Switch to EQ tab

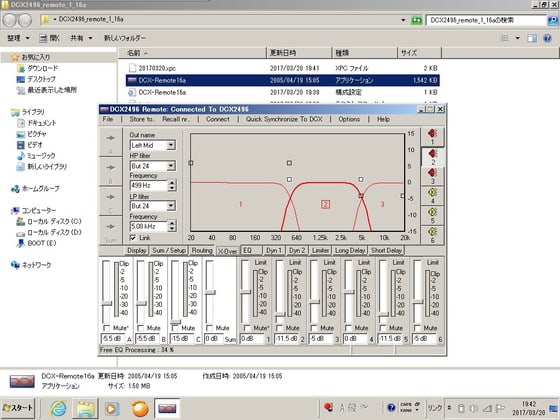251,250
